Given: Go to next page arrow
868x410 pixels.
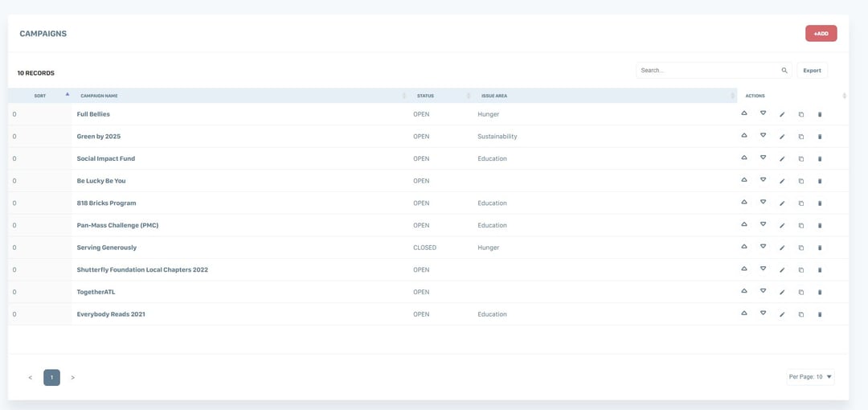Looking at the screenshot, I should 72,378.
